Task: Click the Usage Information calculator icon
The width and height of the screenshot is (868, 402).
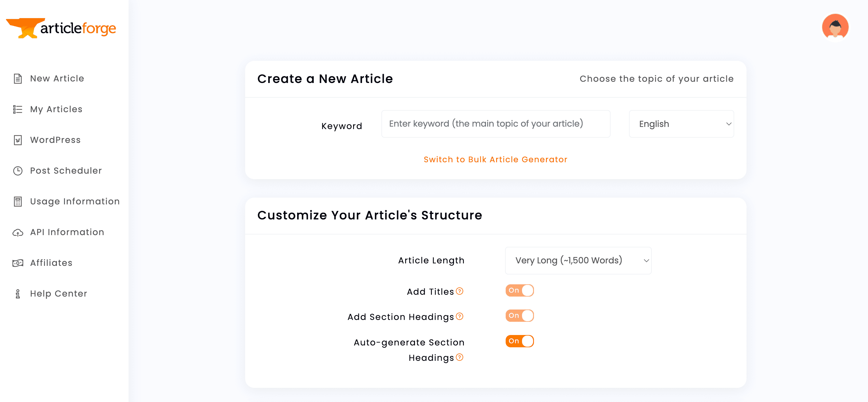Action: click(18, 201)
